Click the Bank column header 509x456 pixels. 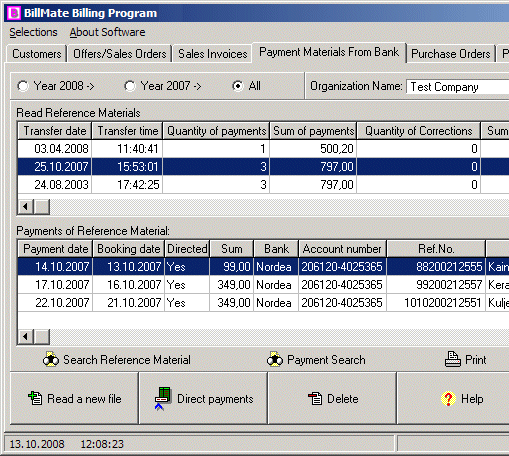point(276,249)
